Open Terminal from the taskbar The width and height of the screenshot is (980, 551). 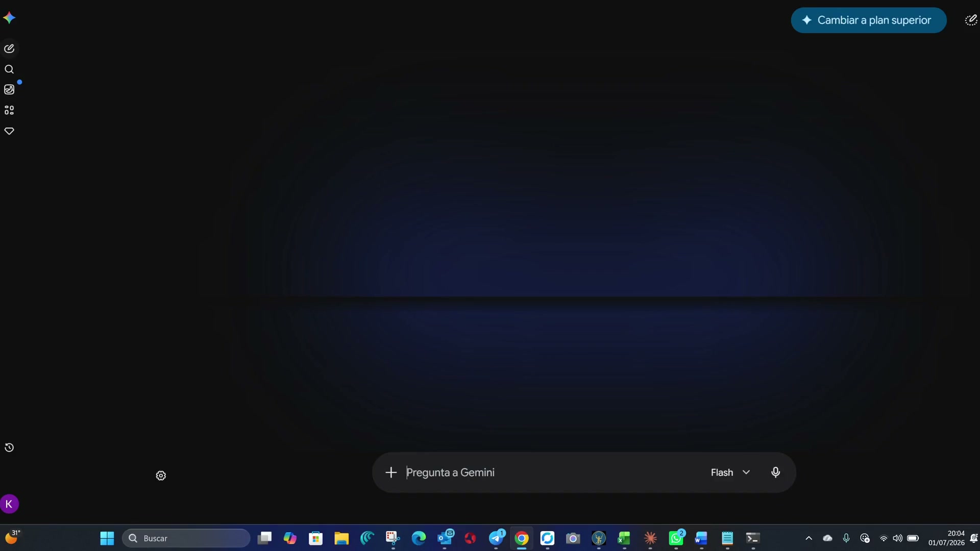coord(753,538)
